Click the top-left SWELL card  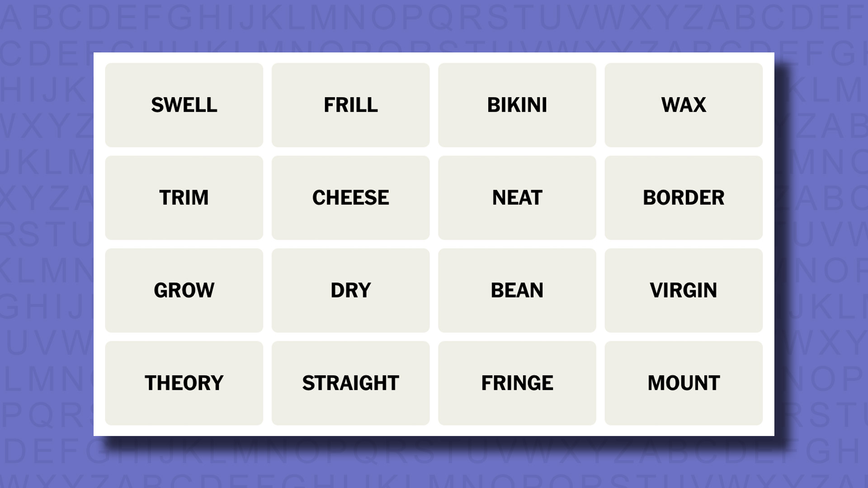[x=184, y=104]
